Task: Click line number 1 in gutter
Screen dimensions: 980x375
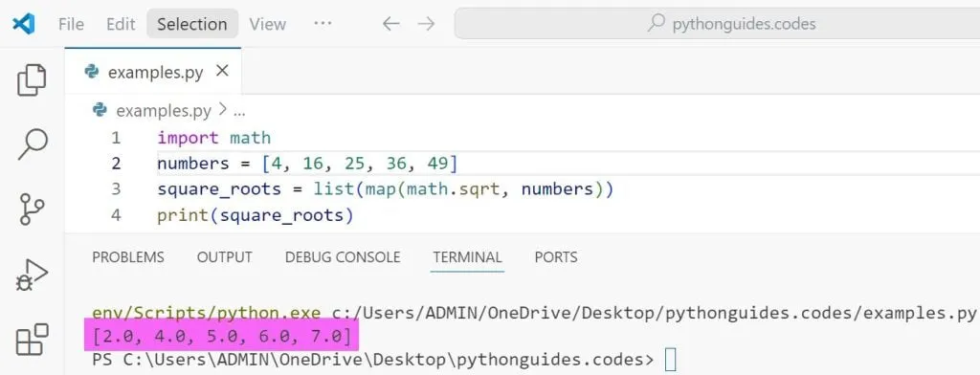Action: click(x=116, y=138)
